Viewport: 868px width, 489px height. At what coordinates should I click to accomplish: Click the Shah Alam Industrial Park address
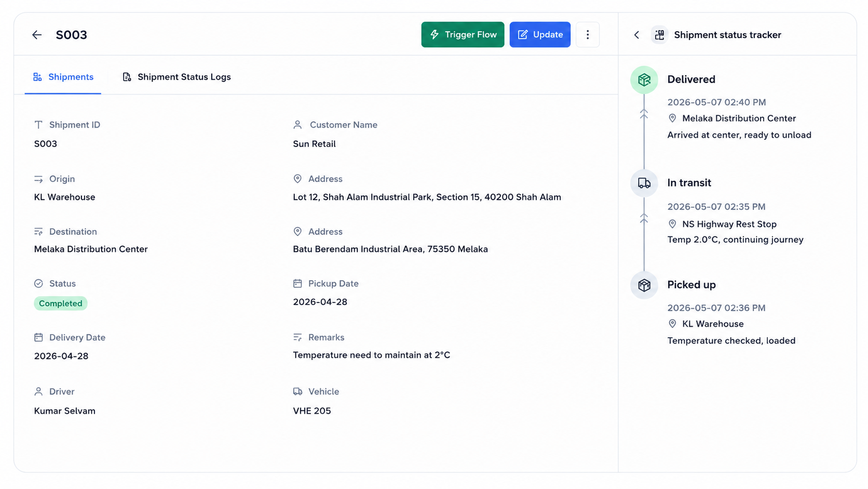(x=427, y=197)
